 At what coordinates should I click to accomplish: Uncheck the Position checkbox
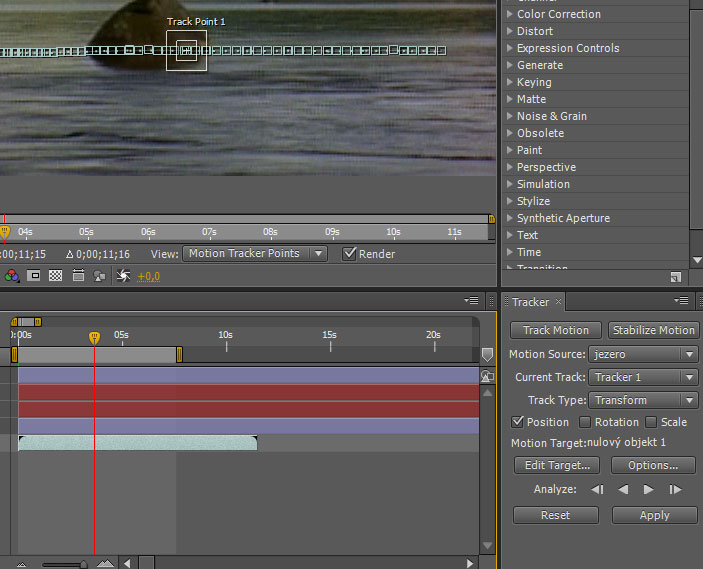[517, 422]
